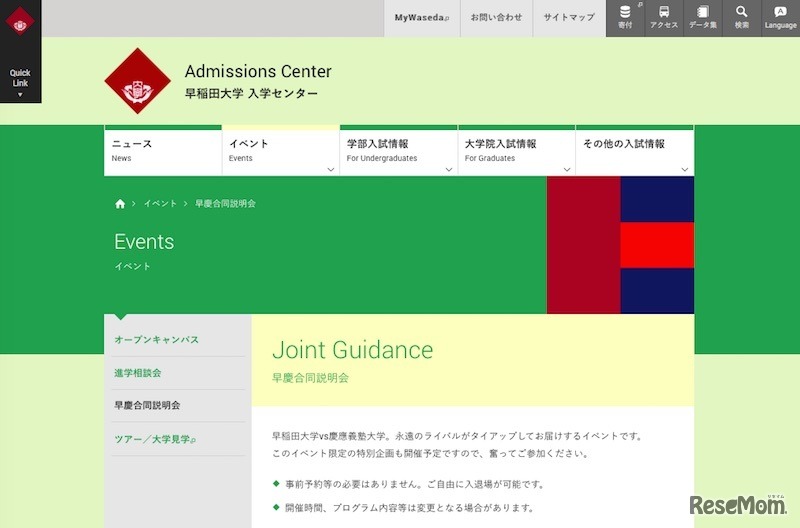Screen dimensions: 800x528
Task: Click the green 早慶合同説明会 subheading
Action: (310, 378)
